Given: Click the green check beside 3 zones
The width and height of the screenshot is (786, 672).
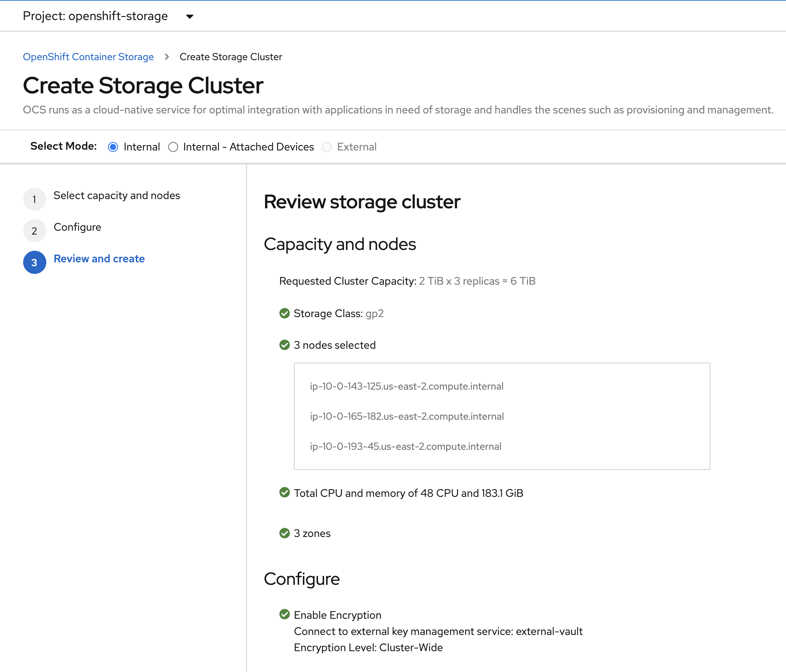Looking at the screenshot, I should click(285, 533).
